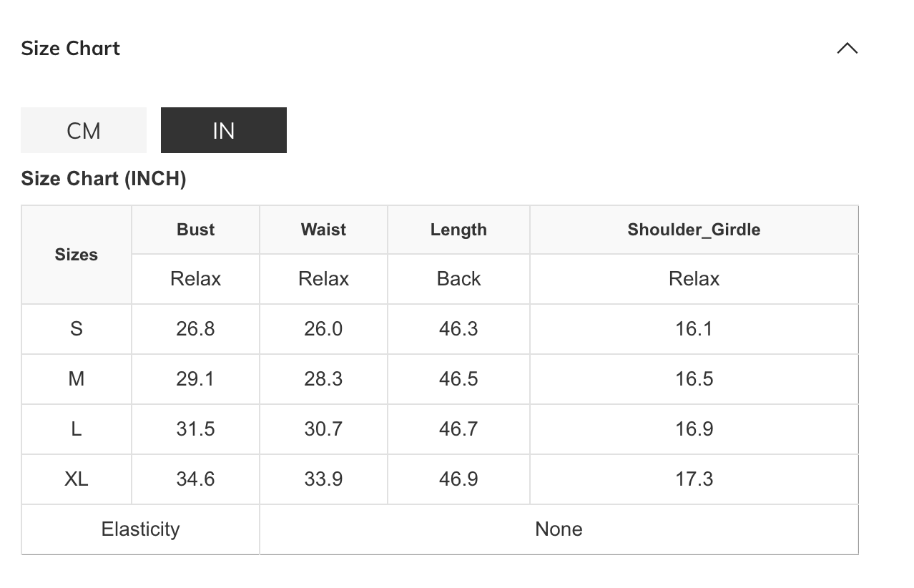The width and height of the screenshot is (914, 588).
Task: Click the Length column header
Action: (458, 230)
